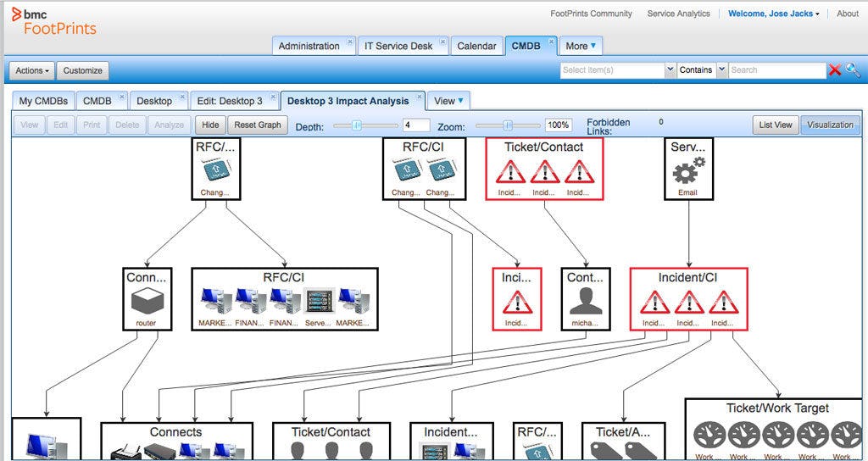Click the disabled Analyze button
Screen dimensions: 868x461
[x=169, y=125]
